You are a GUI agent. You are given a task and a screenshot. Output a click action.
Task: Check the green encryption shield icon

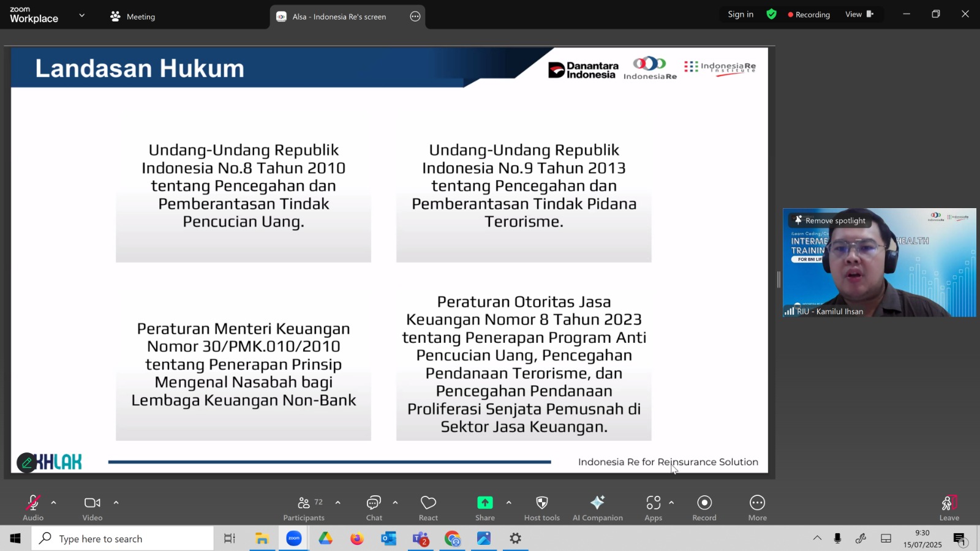click(772, 14)
